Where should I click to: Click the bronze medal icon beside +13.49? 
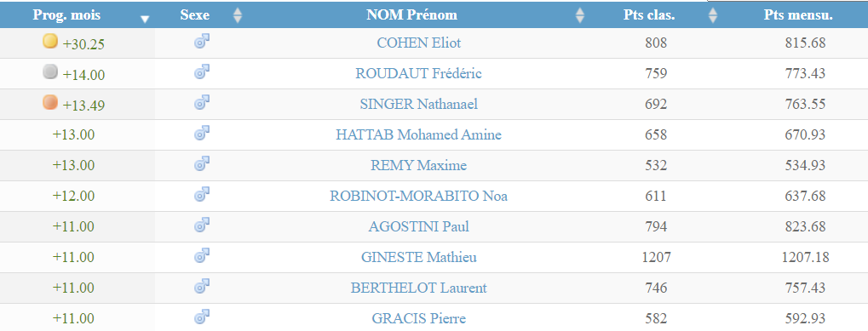pos(50,102)
